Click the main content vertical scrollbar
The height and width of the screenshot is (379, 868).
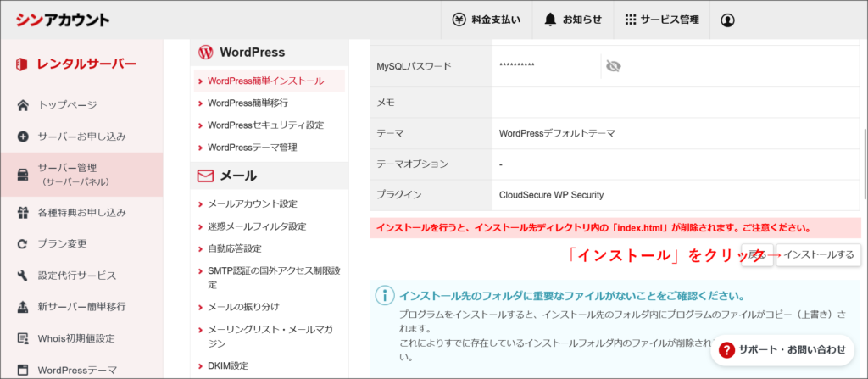[865, 164]
